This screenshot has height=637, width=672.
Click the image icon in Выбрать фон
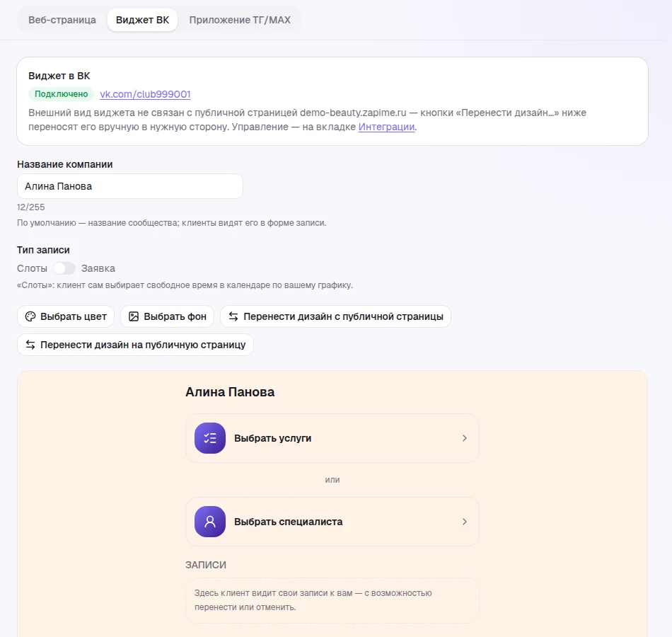(x=134, y=316)
